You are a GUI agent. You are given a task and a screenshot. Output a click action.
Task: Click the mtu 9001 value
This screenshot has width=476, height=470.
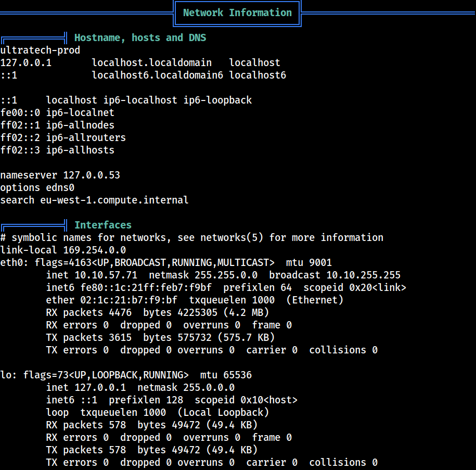(x=308, y=262)
